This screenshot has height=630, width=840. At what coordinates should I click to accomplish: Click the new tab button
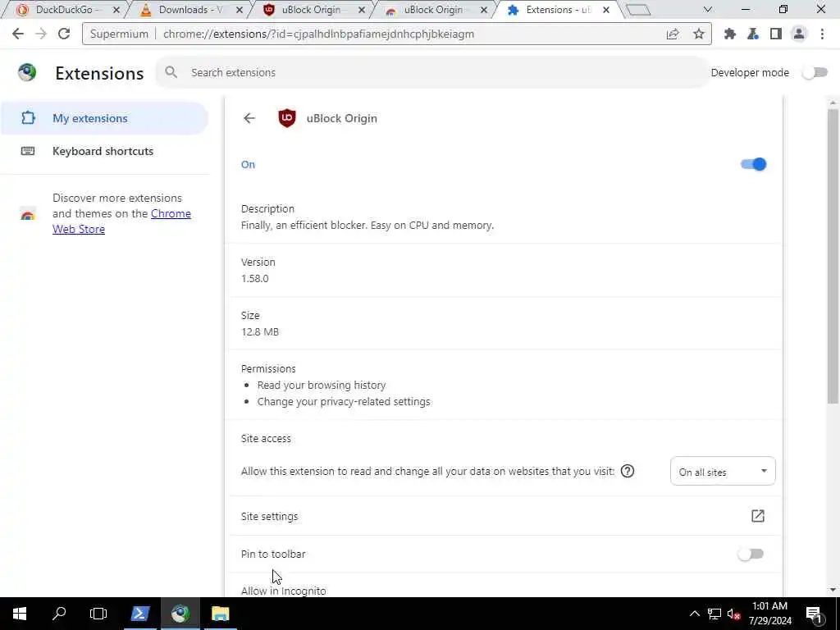point(638,10)
